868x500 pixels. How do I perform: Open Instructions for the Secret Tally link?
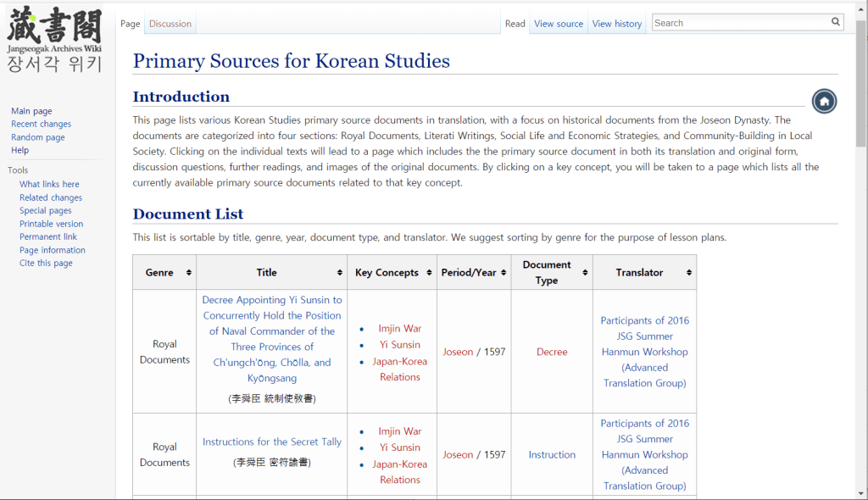[272, 442]
